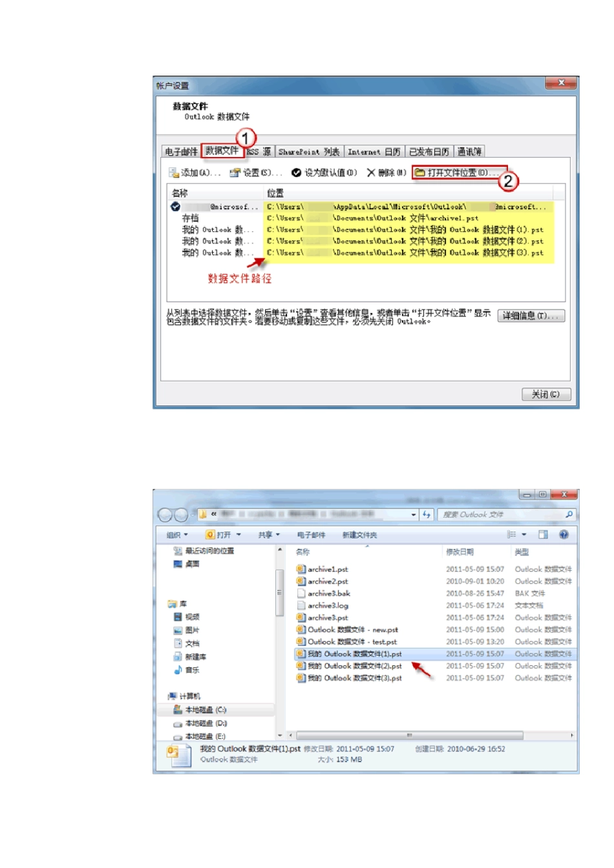This screenshot has width=614, height=868.
Task: Click 电子邮件 in the Explorer toolbar
Action: click(311, 535)
